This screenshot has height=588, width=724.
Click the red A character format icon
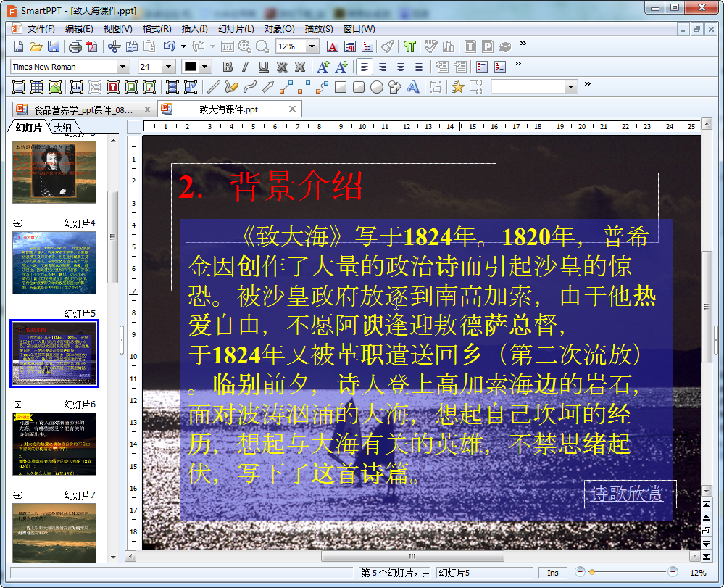pos(333,46)
